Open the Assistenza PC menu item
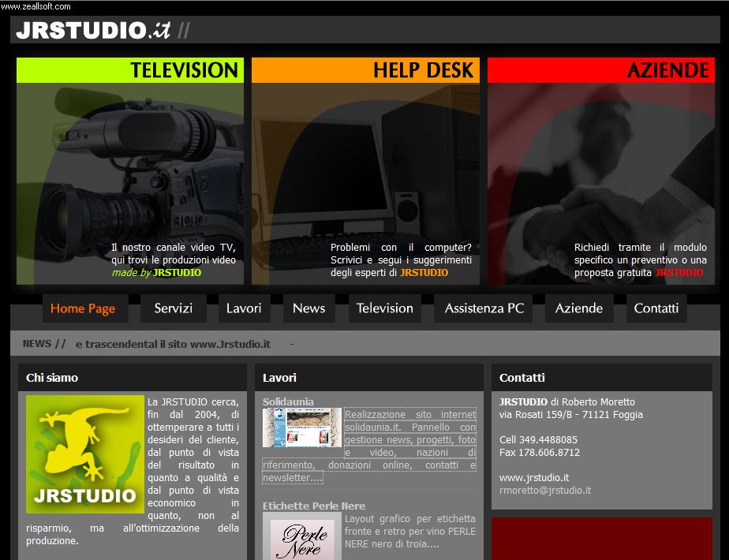Image resolution: width=729 pixels, height=560 pixels. tap(484, 308)
